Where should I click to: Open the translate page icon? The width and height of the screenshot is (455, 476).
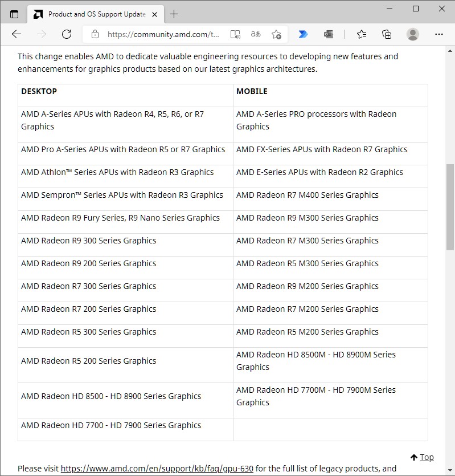click(x=256, y=34)
